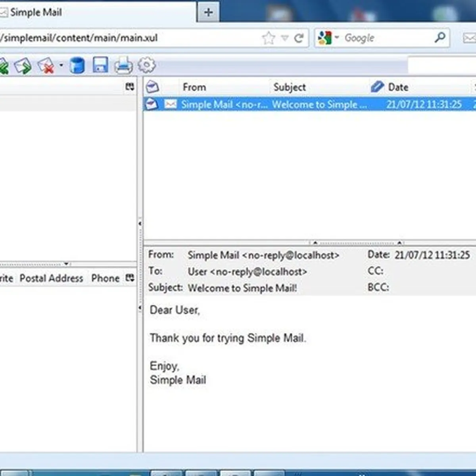Click the closed envelope icon in the Welcome message row
This screenshot has height=476, width=476.
pyautogui.click(x=171, y=104)
